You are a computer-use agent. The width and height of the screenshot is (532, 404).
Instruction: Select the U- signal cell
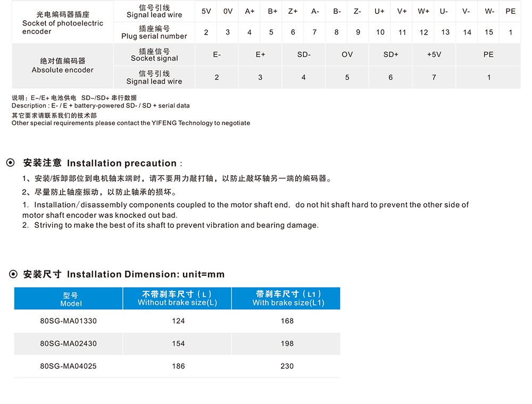pyautogui.click(x=444, y=11)
